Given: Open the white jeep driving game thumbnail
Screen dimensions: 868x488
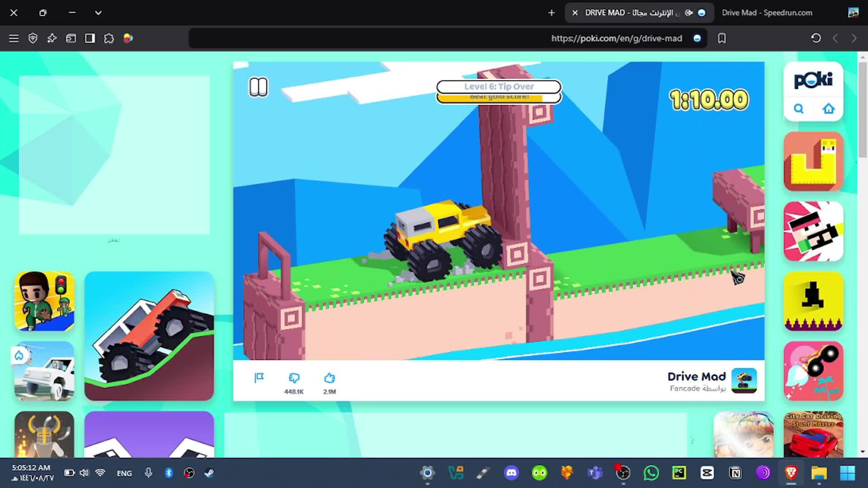Looking at the screenshot, I should click(44, 371).
